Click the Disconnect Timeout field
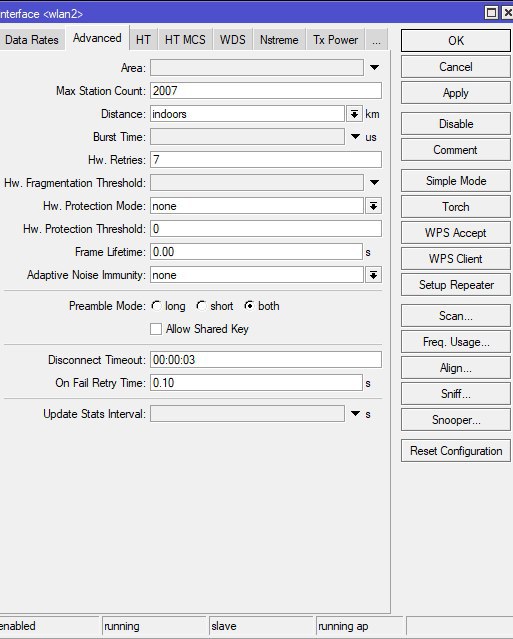 (266, 360)
